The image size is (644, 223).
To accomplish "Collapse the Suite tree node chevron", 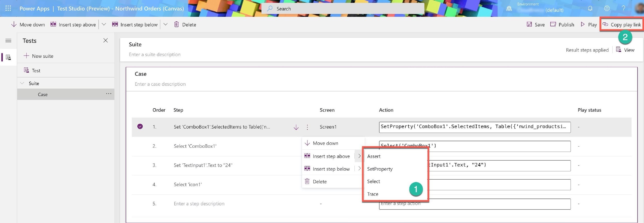I will click(22, 83).
